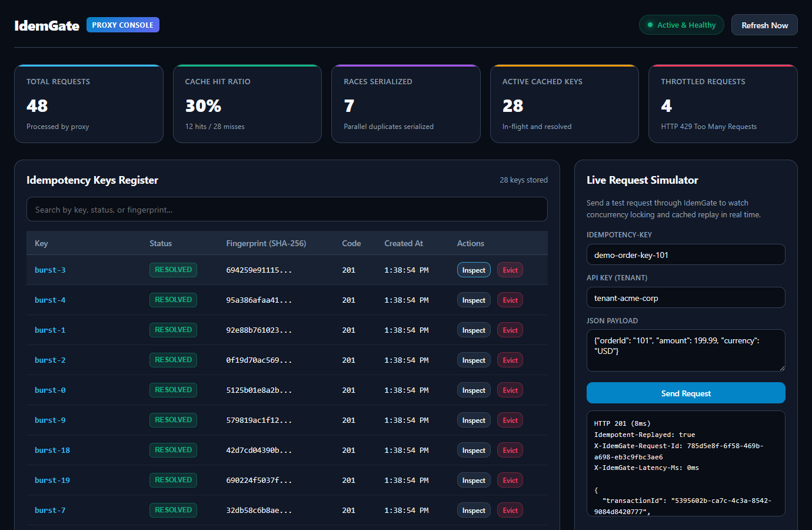Click the RESOLVED badge for burst-4
This screenshot has width=812, height=530.
point(173,300)
